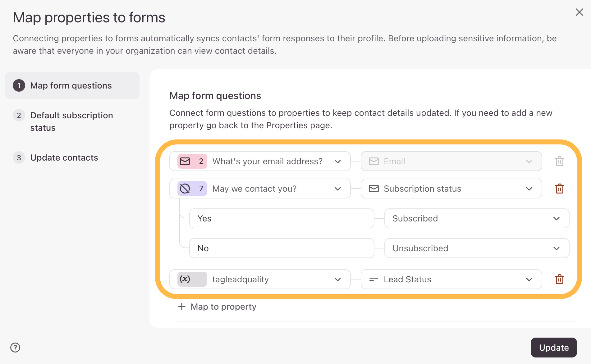Click the pink email question type badge
This screenshot has height=364, width=591.
tap(192, 161)
